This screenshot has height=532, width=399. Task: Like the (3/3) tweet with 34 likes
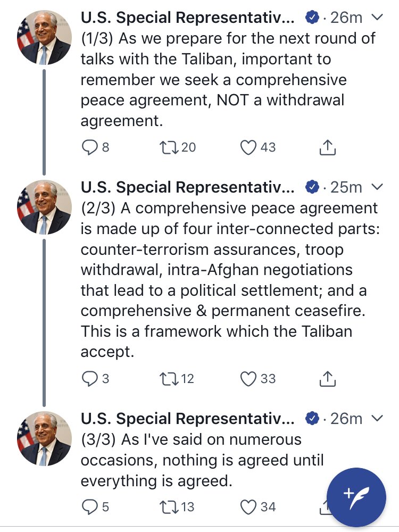248,507
